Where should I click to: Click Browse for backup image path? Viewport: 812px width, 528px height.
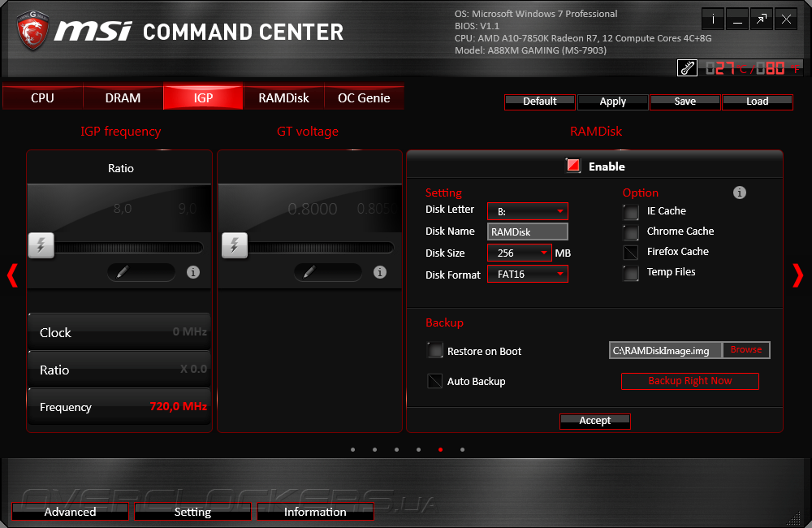745,350
